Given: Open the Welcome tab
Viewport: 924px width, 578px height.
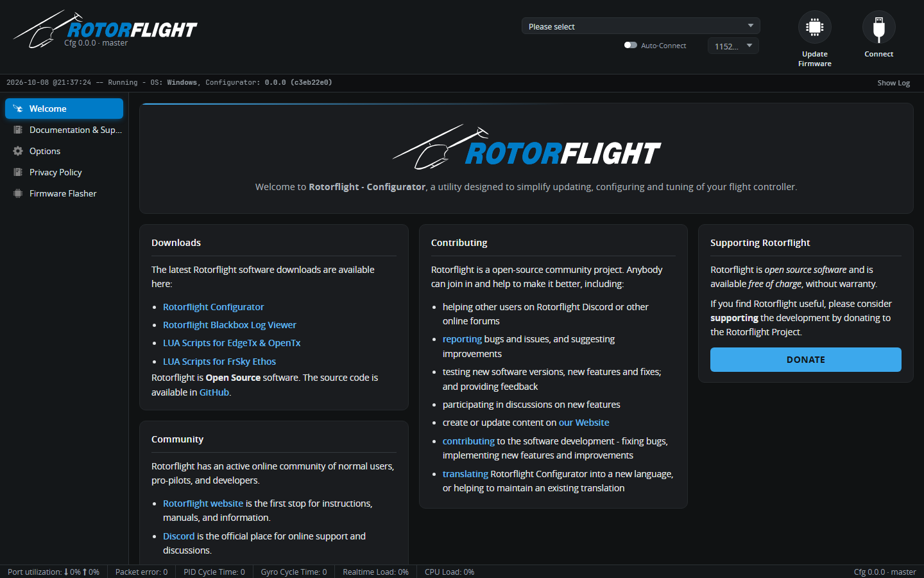Looking at the screenshot, I should click(64, 109).
